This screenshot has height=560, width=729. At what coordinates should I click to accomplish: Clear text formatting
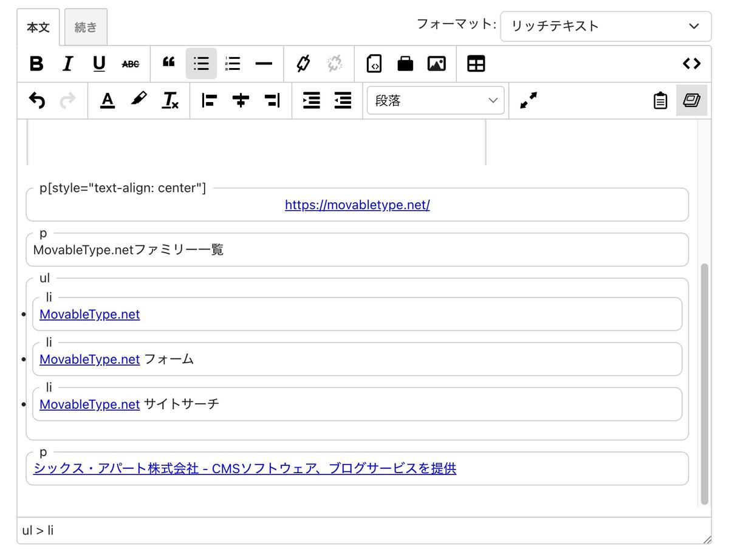[x=170, y=101]
